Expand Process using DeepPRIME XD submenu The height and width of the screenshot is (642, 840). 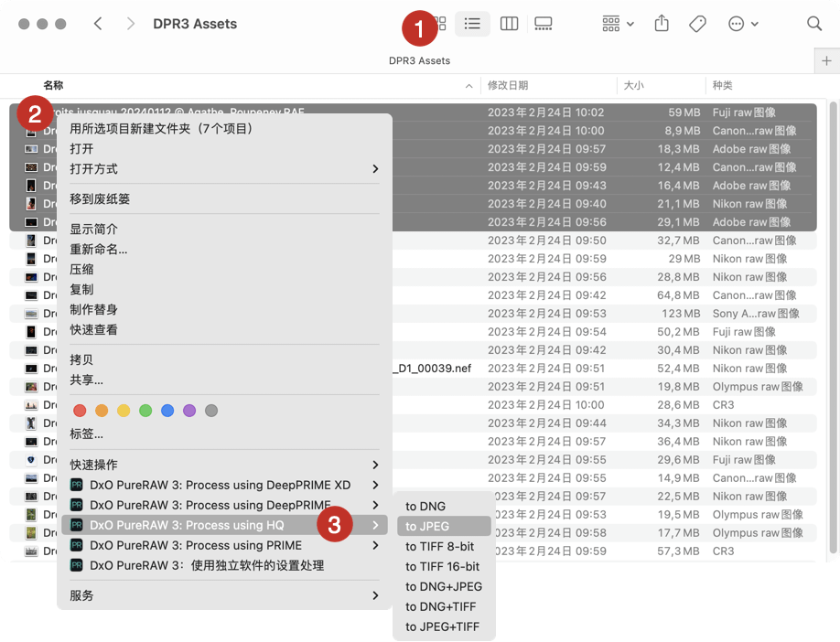coord(224,485)
